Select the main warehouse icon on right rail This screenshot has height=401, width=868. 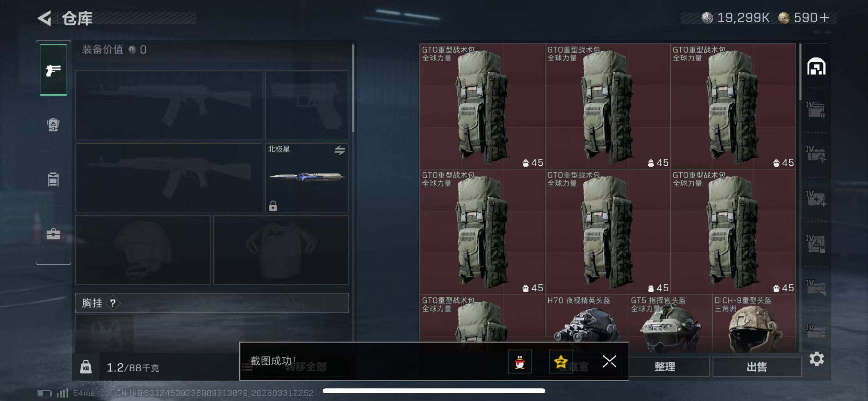[816, 67]
